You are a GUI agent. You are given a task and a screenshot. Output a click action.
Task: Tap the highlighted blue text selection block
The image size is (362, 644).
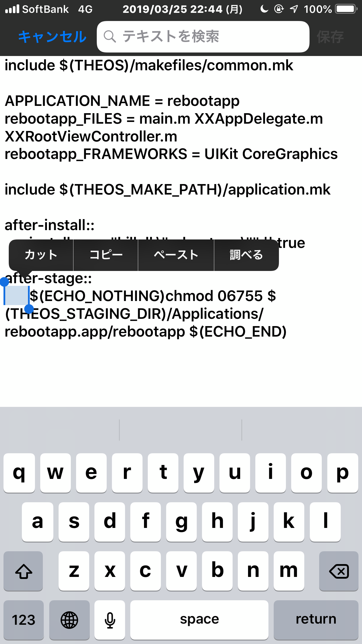17,295
